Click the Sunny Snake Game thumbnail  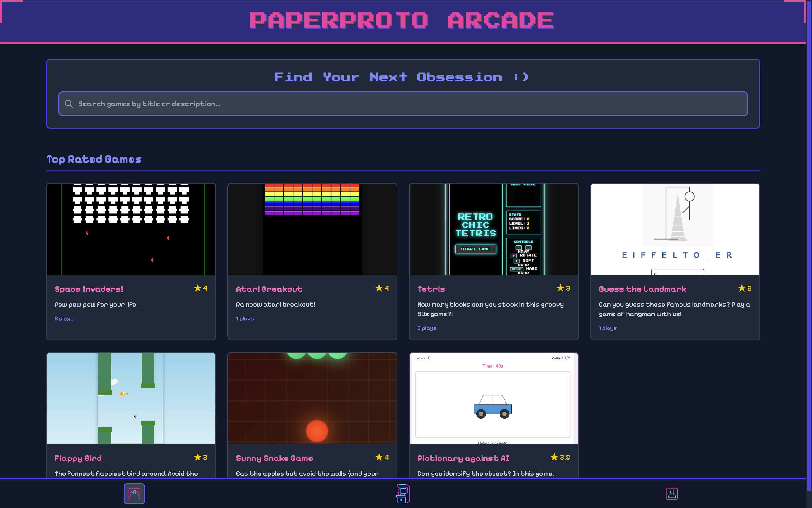[x=312, y=398]
